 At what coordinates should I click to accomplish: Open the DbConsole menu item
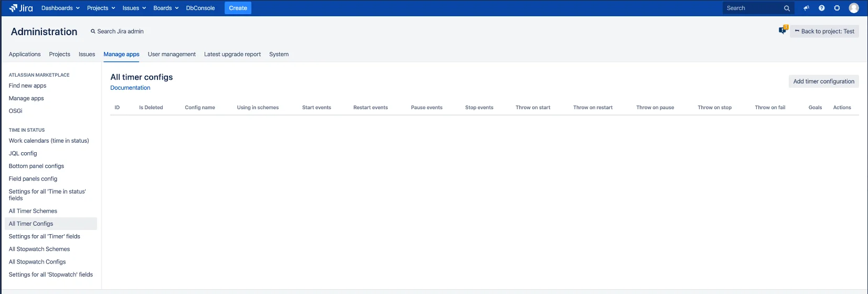point(200,8)
